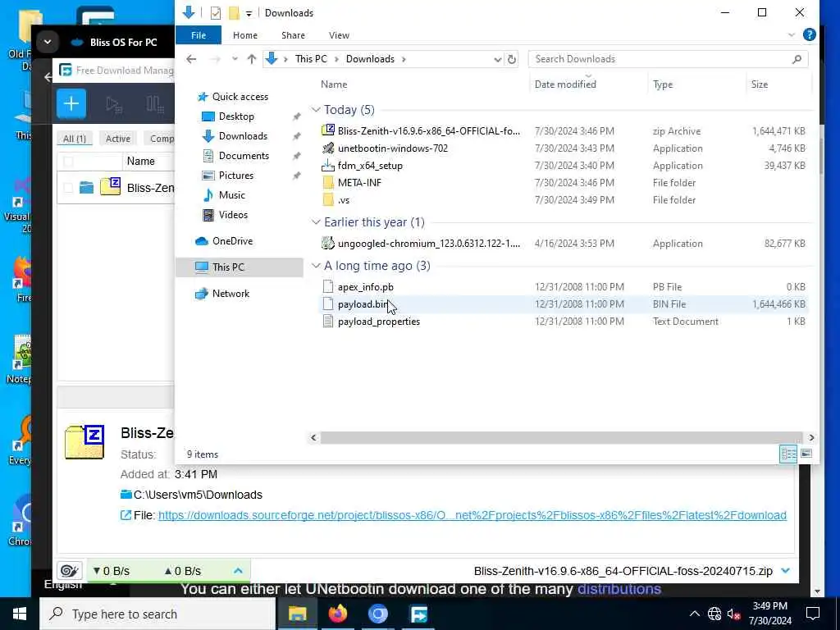This screenshot has width=840, height=630.
Task: Open Firefox from the taskbar
Action: point(337,614)
